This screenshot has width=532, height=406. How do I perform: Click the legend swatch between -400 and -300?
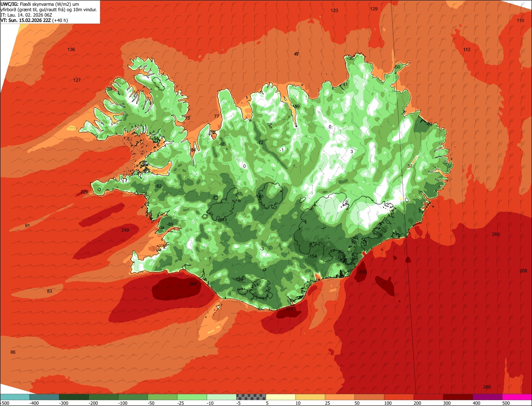coord(44,397)
